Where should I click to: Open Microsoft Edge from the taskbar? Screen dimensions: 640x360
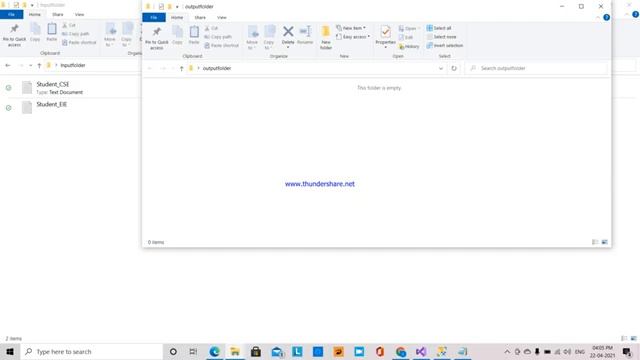[x=214, y=351]
